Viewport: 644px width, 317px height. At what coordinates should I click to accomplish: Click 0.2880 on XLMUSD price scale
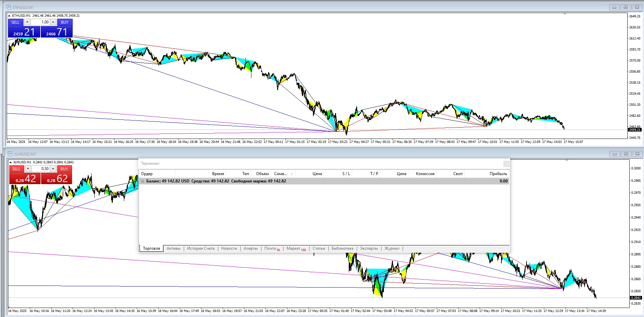point(636,267)
